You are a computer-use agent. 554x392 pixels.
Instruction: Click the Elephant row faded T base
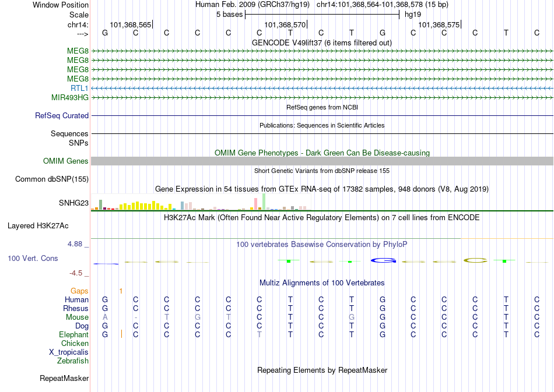(260, 334)
